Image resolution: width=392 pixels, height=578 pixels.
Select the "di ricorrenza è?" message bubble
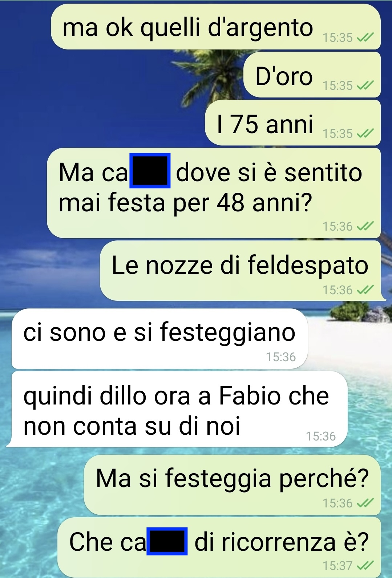point(219,547)
